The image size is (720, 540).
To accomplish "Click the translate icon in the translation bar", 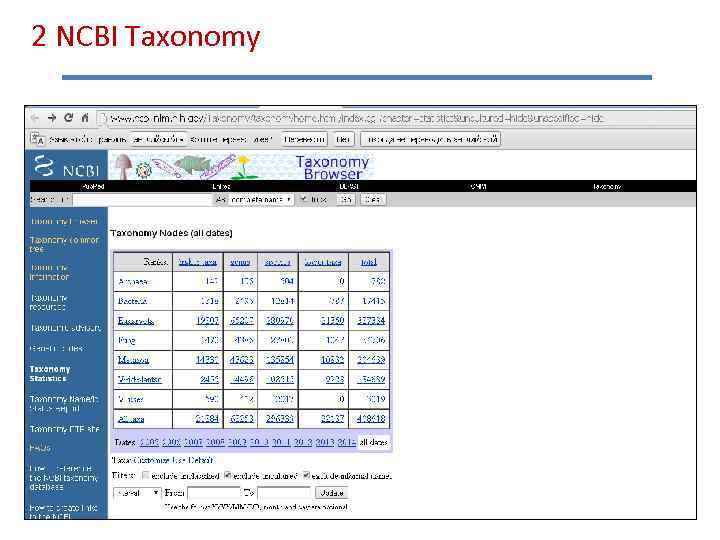I will (37, 139).
